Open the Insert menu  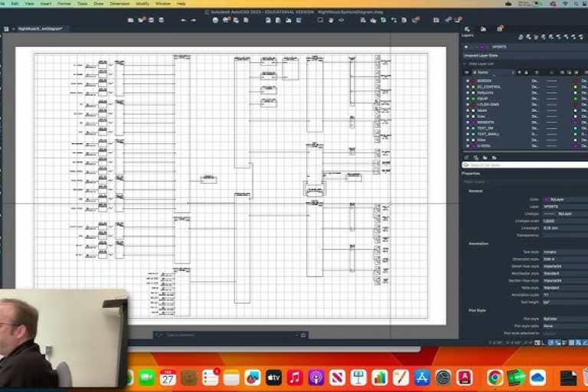[x=46, y=3]
